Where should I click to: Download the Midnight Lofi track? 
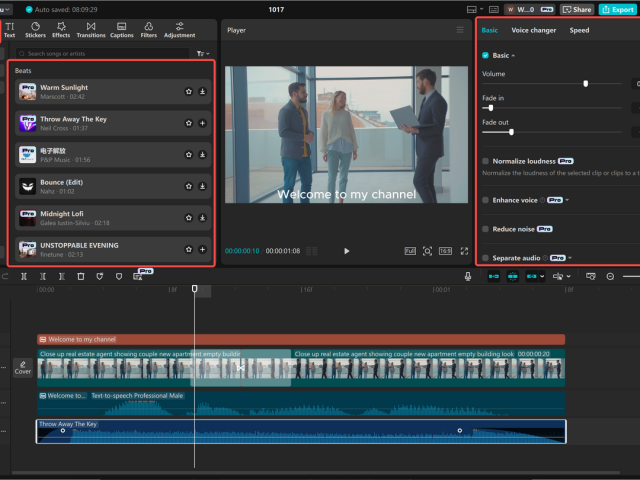coord(202,217)
